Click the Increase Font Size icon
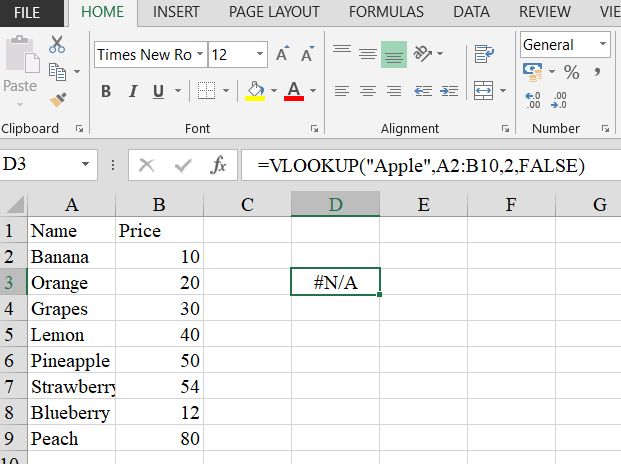621x464 pixels. [x=283, y=55]
